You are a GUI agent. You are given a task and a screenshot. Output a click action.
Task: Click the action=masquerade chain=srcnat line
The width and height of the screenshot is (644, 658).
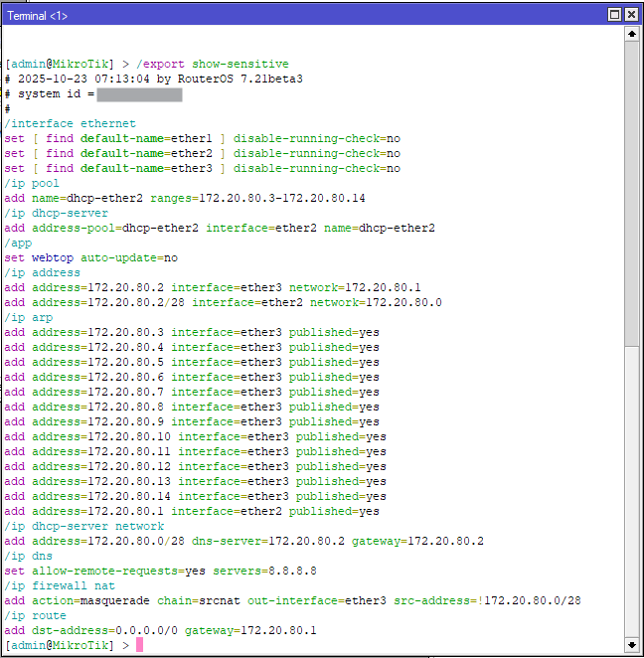tap(292, 600)
